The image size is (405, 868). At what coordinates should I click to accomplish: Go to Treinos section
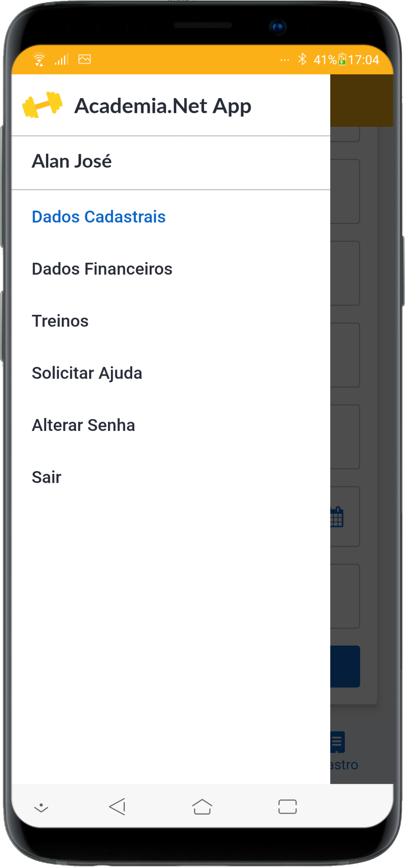point(60,321)
